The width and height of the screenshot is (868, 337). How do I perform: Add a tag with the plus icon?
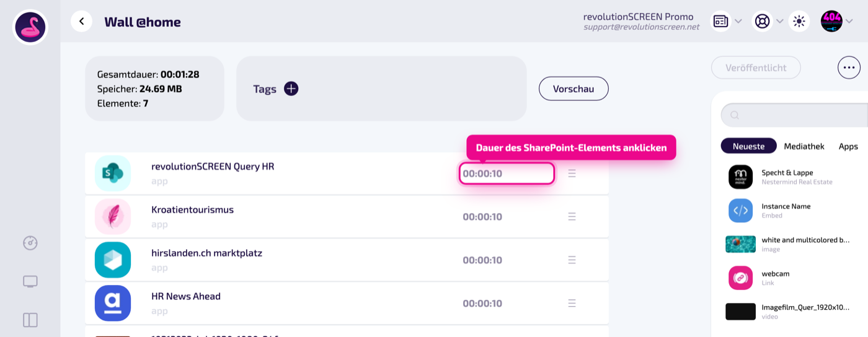click(x=291, y=89)
